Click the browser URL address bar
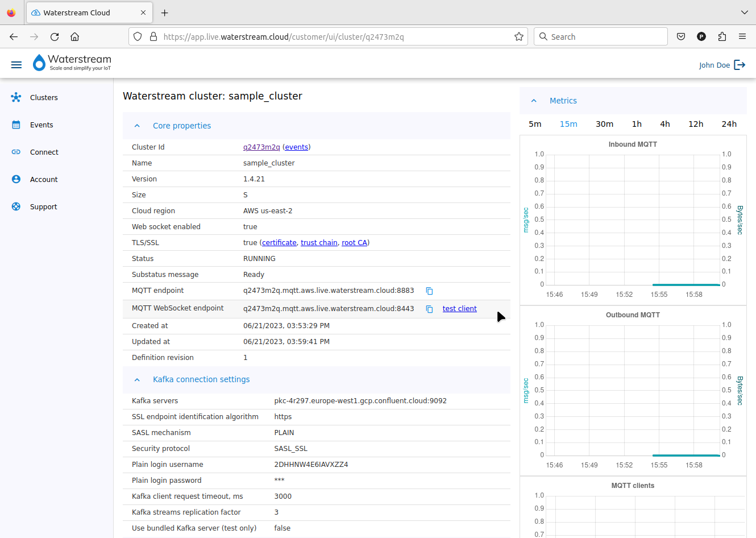The image size is (756, 538). tap(328, 36)
